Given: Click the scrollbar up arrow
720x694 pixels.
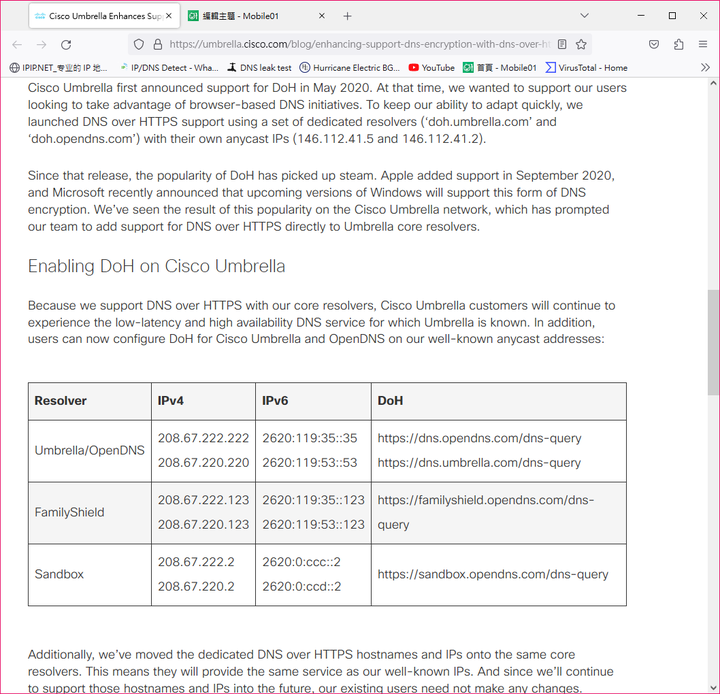Looking at the screenshot, I should click(713, 84).
